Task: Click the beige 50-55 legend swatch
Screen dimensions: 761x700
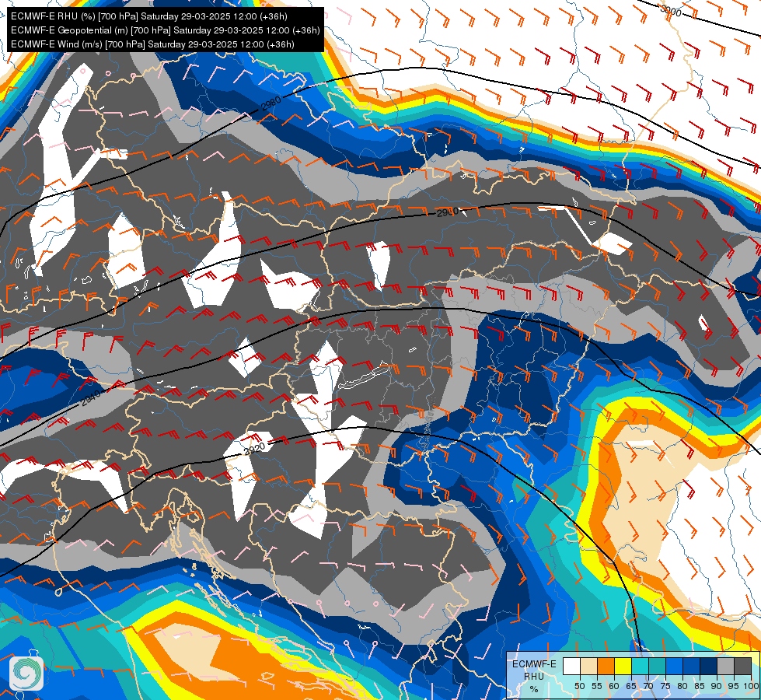Action: click(588, 666)
